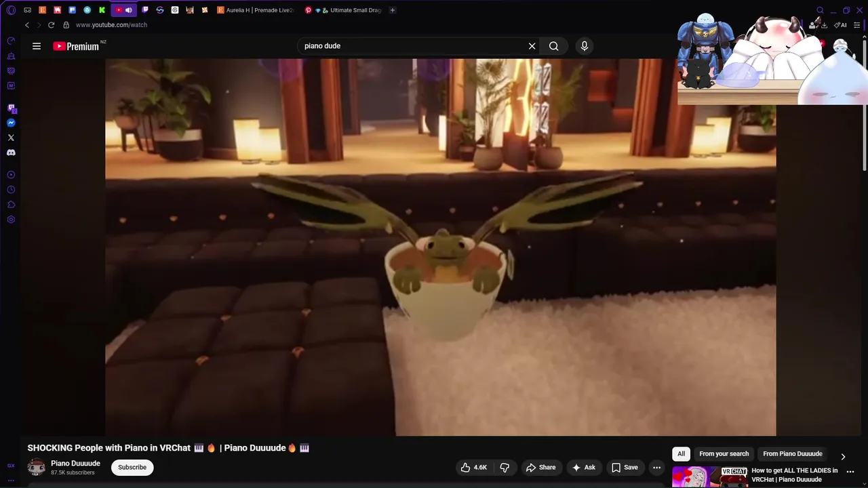The height and width of the screenshot is (488, 868).
Task: Open the monitor panel icon in sidebar
Action: [x=11, y=70]
